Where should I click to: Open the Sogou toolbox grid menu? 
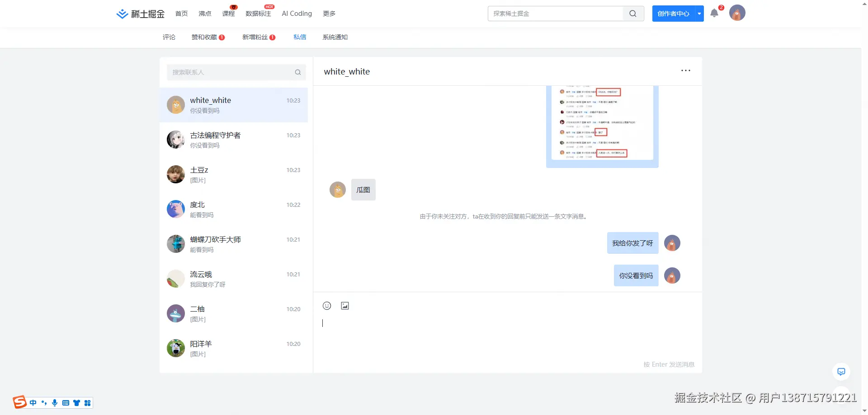pos(87,402)
